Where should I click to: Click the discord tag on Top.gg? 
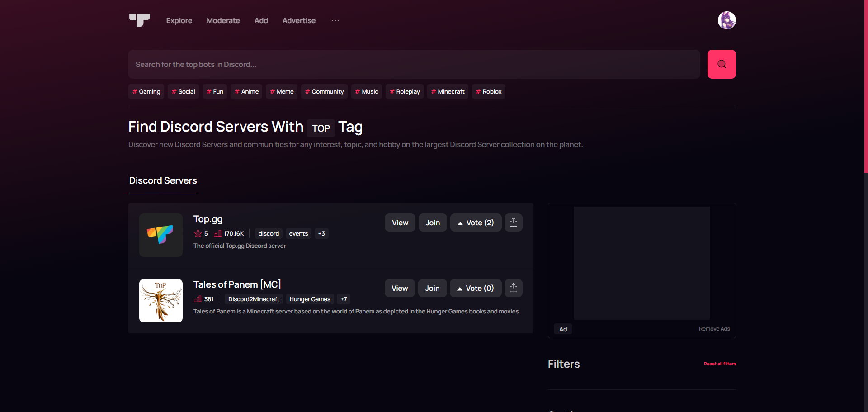pyautogui.click(x=269, y=233)
